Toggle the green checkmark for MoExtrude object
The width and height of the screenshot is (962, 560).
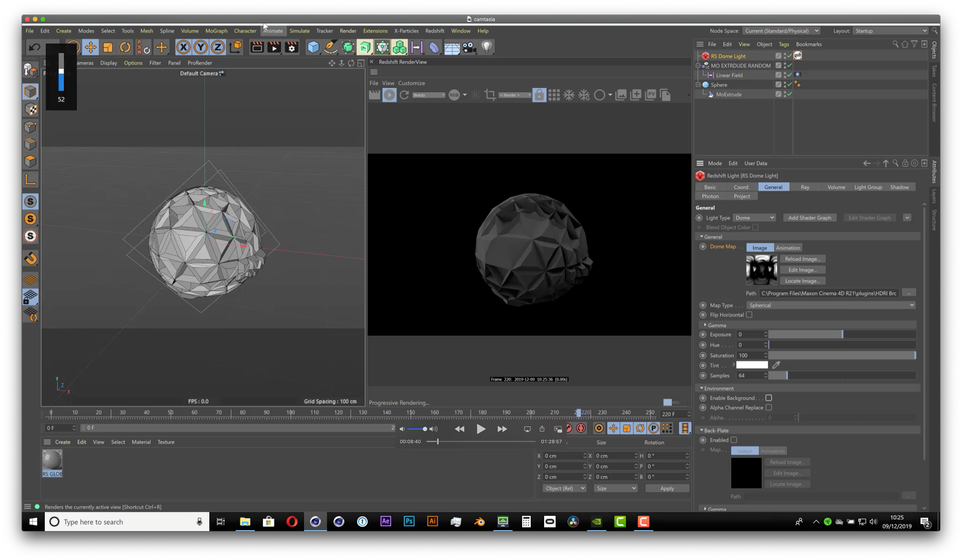pyautogui.click(x=789, y=94)
